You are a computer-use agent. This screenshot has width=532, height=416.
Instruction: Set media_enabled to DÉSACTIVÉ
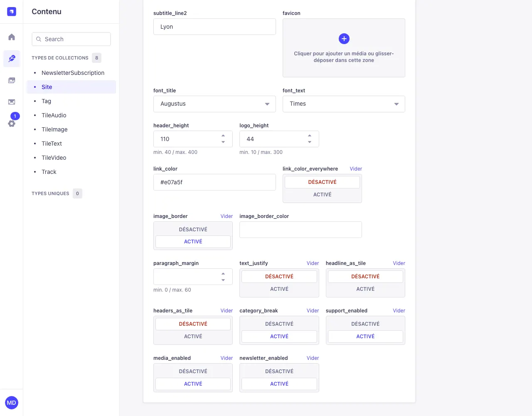point(193,371)
